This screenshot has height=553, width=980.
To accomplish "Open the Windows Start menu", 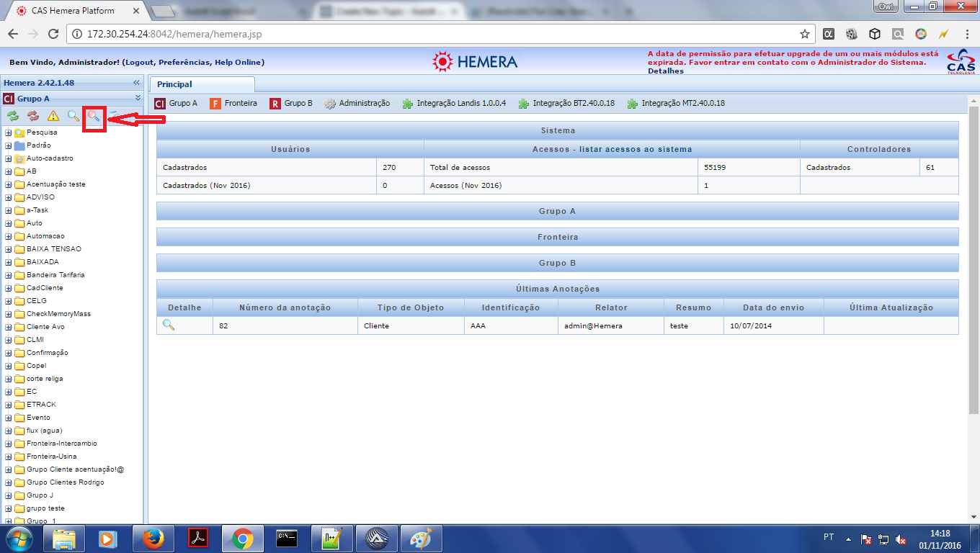I will [19, 539].
